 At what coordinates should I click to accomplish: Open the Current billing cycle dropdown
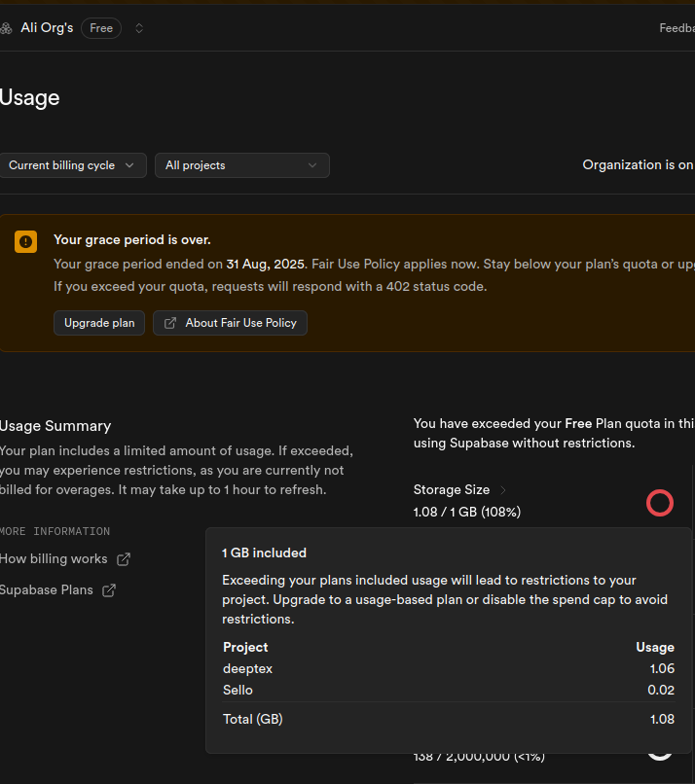pos(73,164)
